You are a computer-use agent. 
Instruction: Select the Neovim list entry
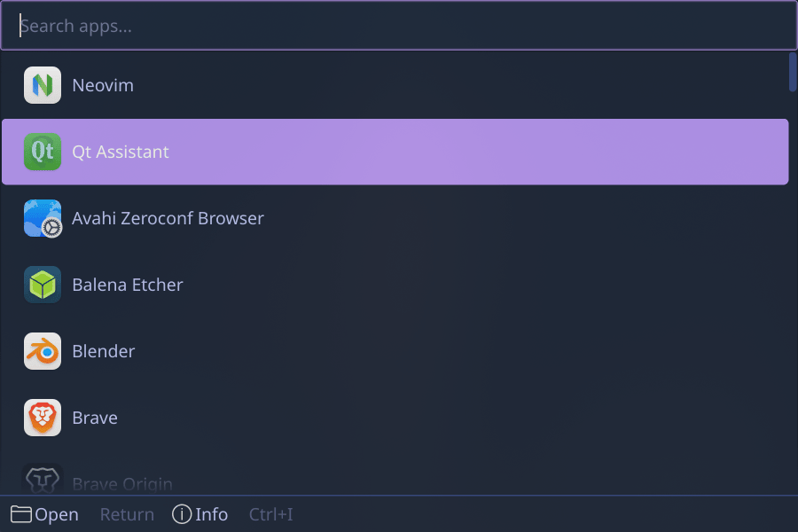click(395, 85)
